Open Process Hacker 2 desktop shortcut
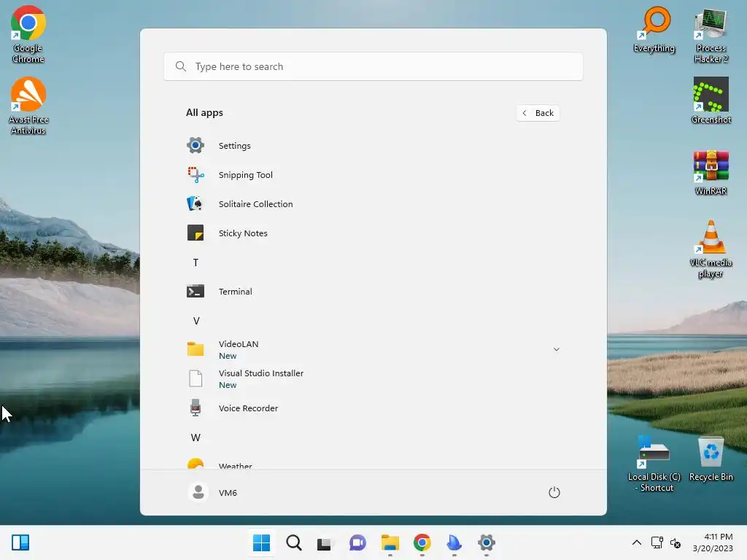The image size is (747, 560). (711, 35)
